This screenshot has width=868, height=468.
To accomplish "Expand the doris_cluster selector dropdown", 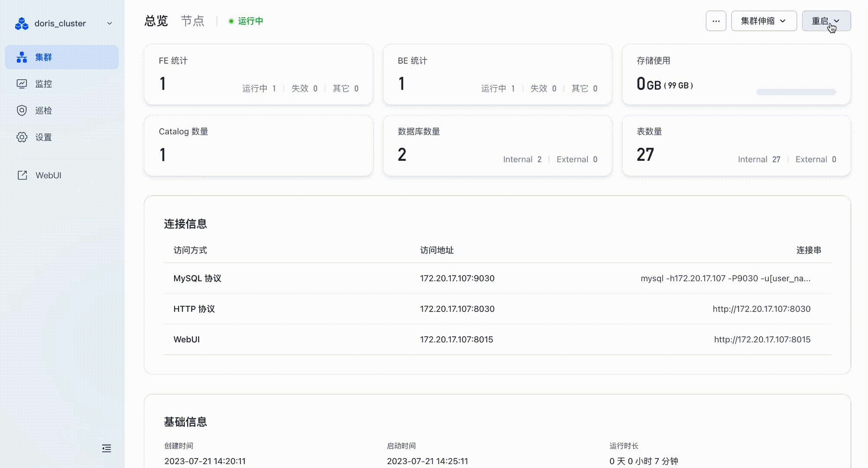I will [109, 23].
